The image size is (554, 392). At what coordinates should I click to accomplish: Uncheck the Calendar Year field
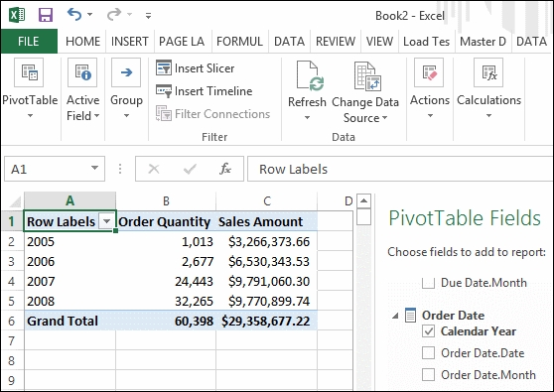tap(428, 331)
